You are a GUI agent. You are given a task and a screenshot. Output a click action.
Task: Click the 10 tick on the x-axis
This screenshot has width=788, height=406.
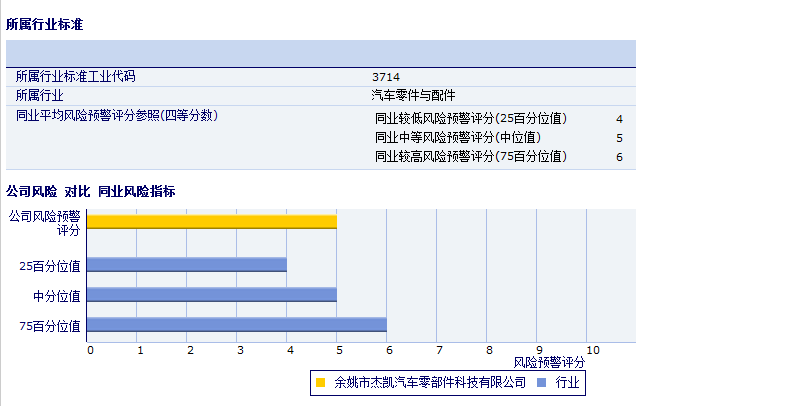[592, 350]
